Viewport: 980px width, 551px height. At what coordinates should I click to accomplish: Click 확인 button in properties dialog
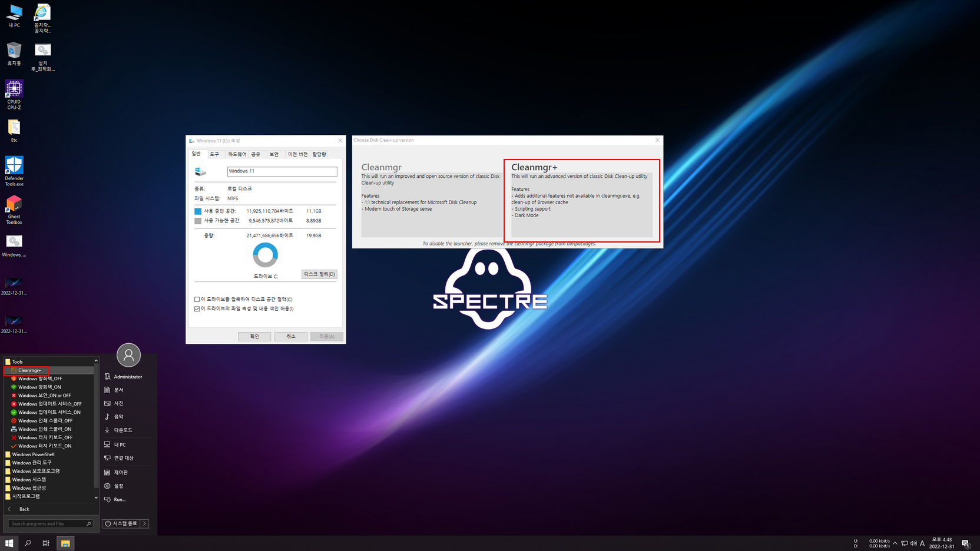point(254,337)
